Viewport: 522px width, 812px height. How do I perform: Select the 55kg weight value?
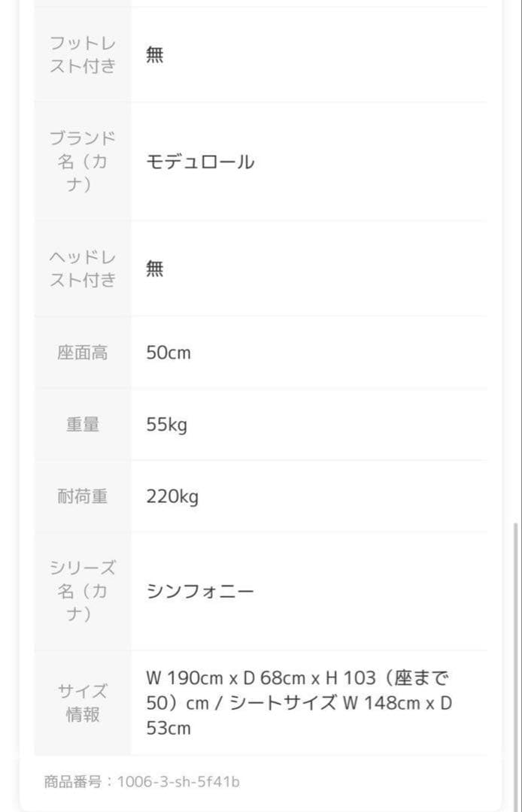(167, 425)
